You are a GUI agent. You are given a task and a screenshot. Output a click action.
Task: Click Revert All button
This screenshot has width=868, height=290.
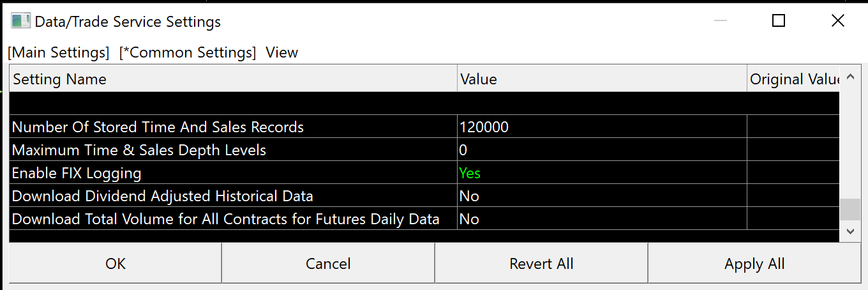[541, 264]
